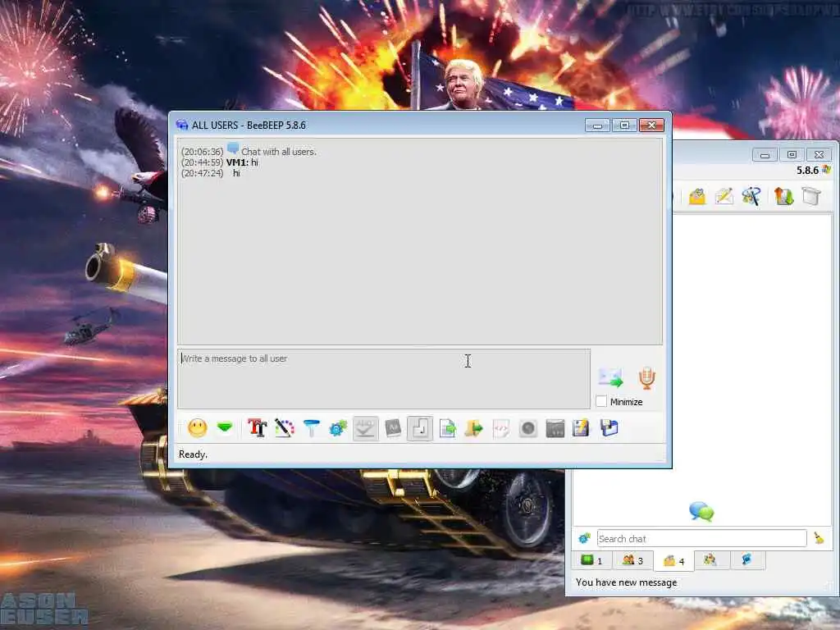The height and width of the screenshot is (630, 840).
Task: Click the 'Ready.' status bar text
Action: [x=193, y=454]
